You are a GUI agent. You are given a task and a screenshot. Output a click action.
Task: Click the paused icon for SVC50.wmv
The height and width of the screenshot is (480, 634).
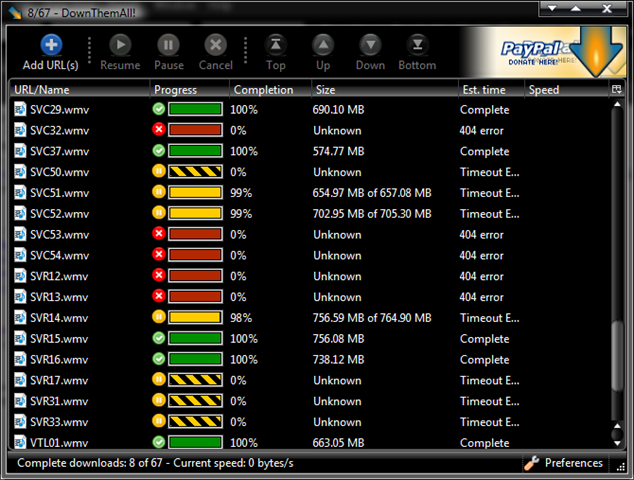(159, 171)
